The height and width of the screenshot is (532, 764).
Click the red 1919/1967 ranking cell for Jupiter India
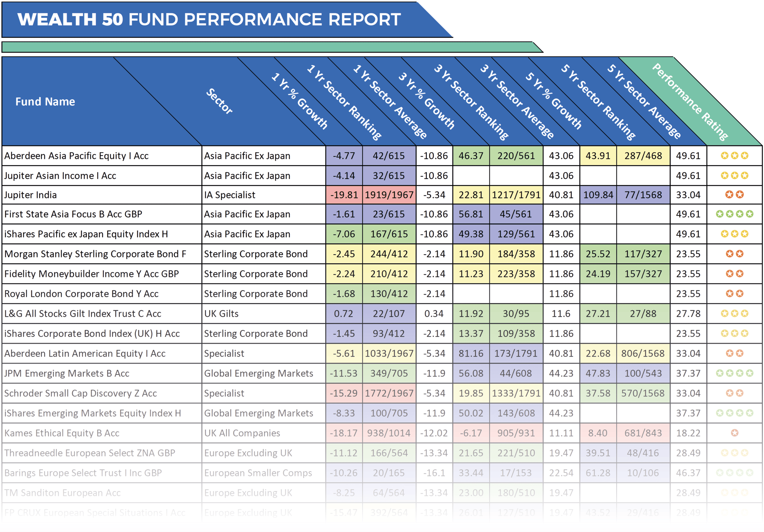point(389,195)
